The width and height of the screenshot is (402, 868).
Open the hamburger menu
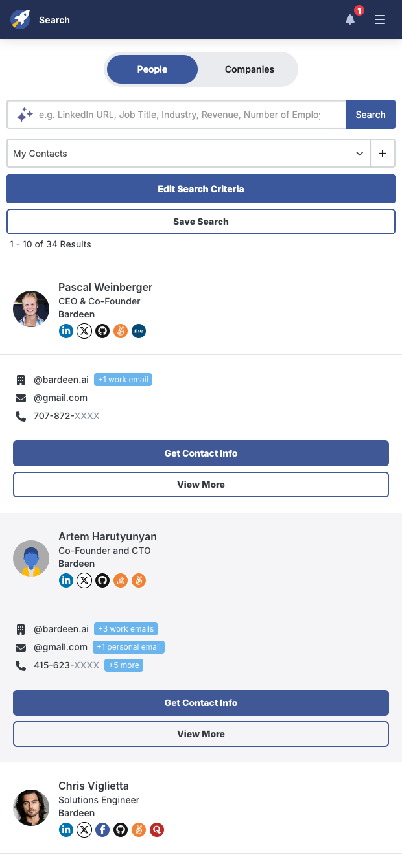tap(380, 20)
